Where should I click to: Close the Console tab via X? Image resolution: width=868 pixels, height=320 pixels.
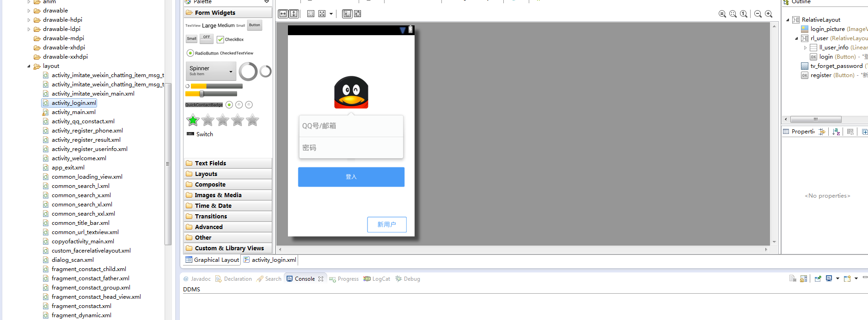click(x=321, y=279)
